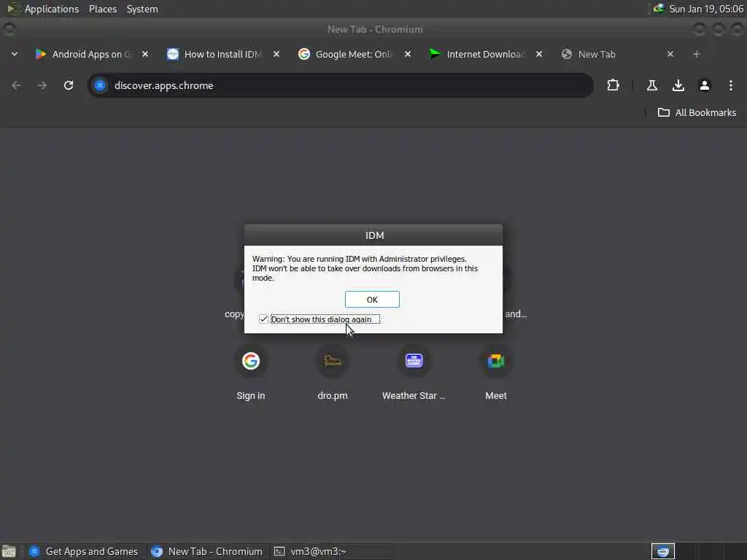
Task: Open the Extensions puzzle icon
Action: pos(613,85)
